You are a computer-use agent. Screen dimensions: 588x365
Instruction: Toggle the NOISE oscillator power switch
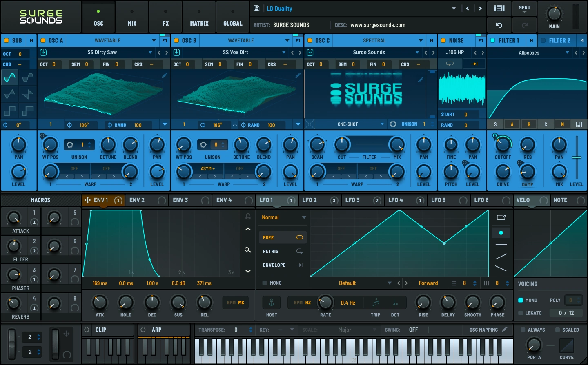(443, 40)
